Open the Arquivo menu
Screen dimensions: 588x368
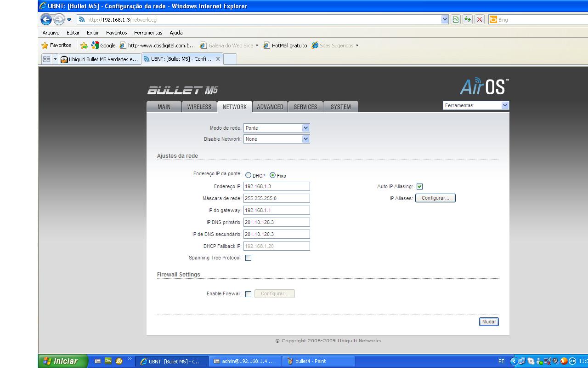click(x=51, y=33)
